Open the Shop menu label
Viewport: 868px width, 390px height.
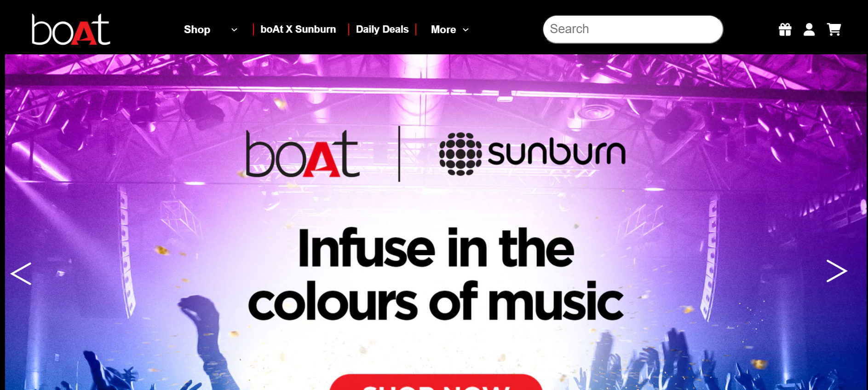coord(197,29)
